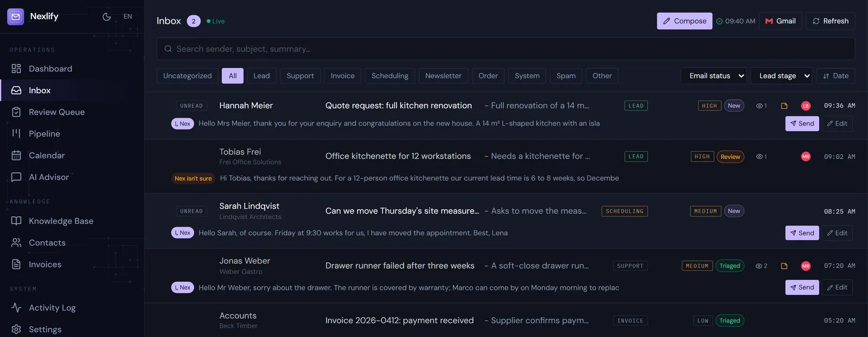
Task: Open AI Advisor chat
Action: click(72, 177)
